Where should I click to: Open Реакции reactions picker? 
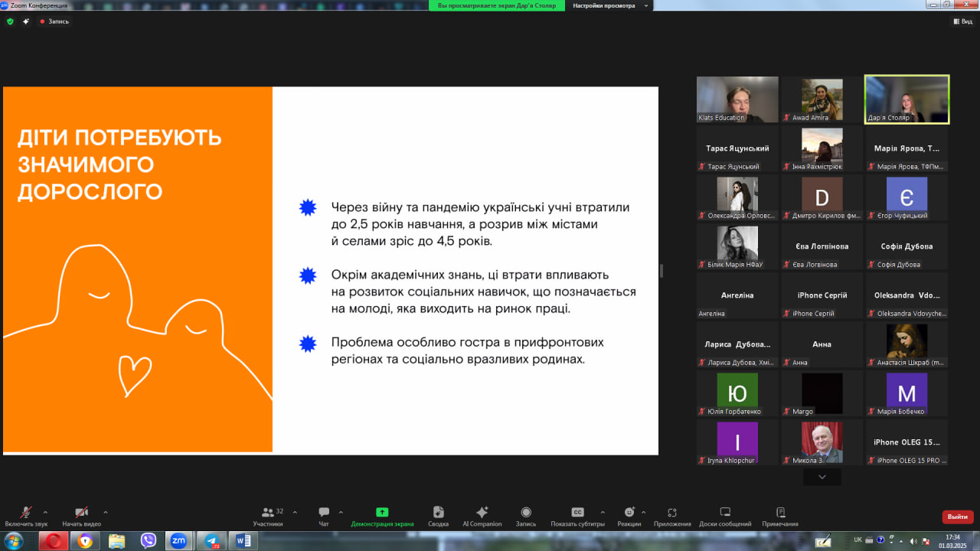pos(629,517)
